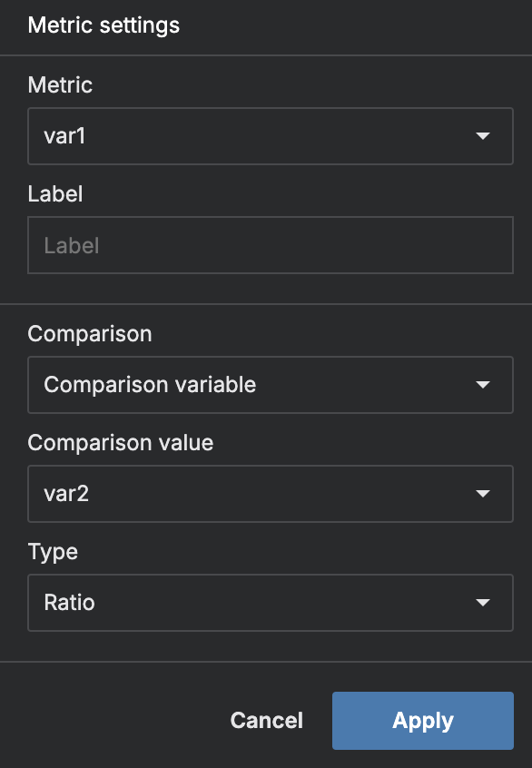This screenshot has width=532, height=768.
Task: Click Cancel to discard changes
Action: [265, 720]
